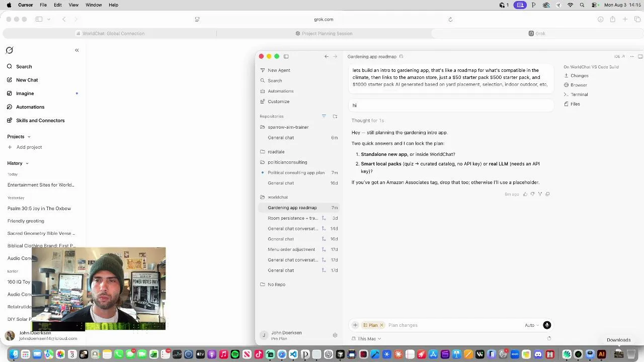This screenshot has height=362, width=644.
Task: Give thumbs down to agent reply
Action: coord(533,194)
